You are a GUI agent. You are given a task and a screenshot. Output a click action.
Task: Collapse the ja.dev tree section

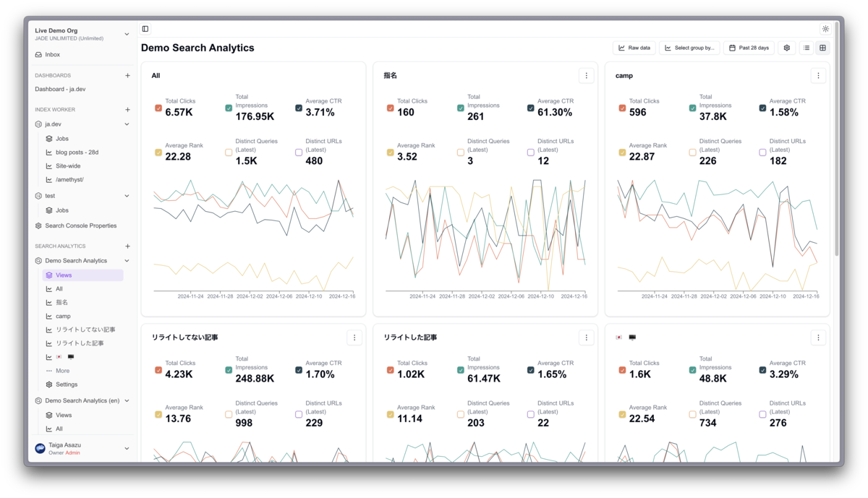(127, 124)
